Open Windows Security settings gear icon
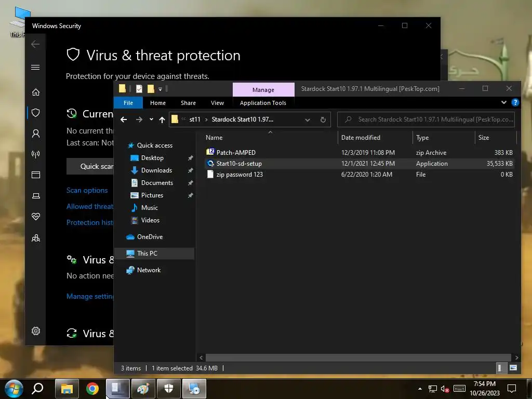This screenshot has width=532, height=399. tap(36, 331)
